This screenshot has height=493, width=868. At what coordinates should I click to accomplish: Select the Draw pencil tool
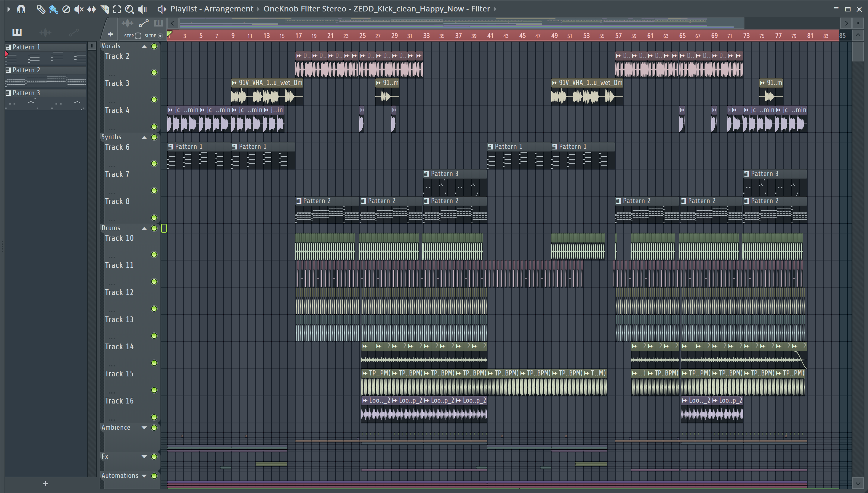pos(41,9)
